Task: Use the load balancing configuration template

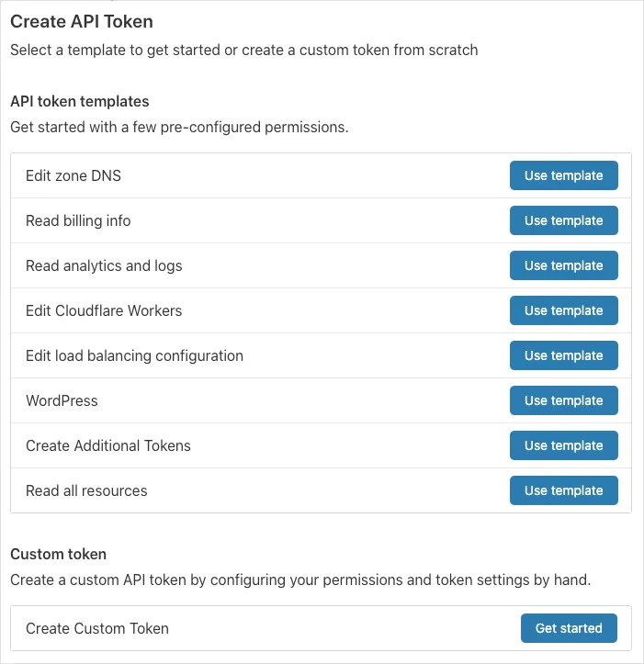Action: [563, 355]
